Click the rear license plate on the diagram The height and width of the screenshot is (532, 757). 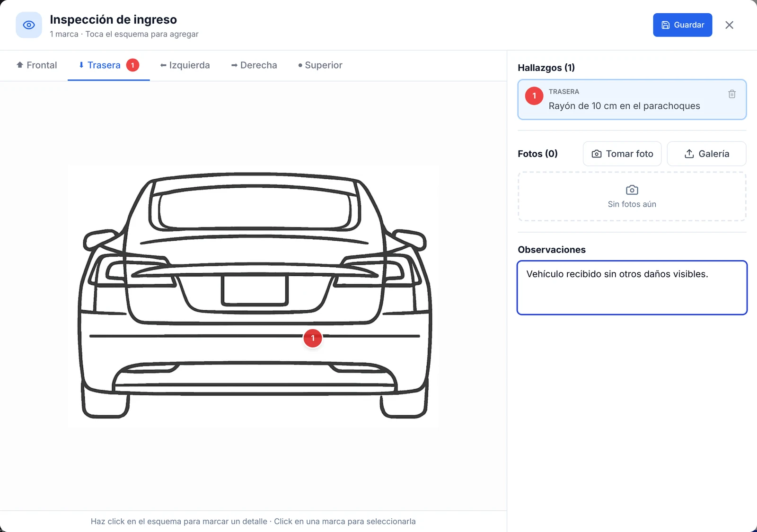tap(255, 290)
